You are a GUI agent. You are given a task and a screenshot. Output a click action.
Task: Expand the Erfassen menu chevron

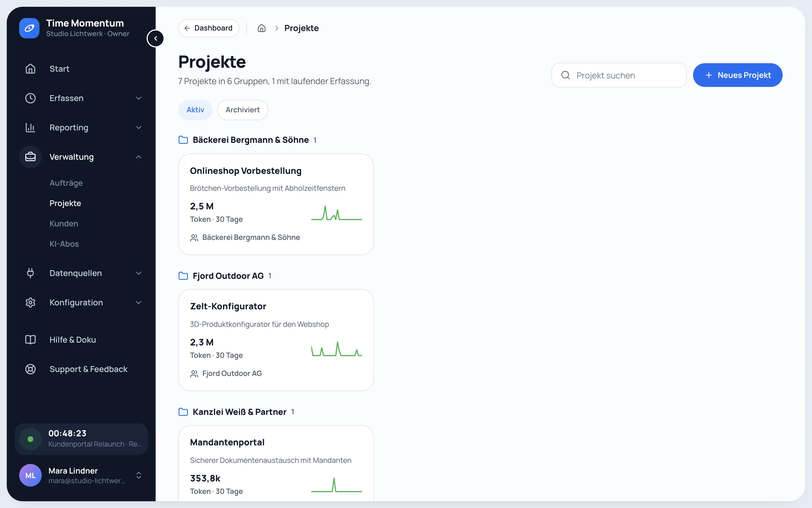[x=139, y=98]
